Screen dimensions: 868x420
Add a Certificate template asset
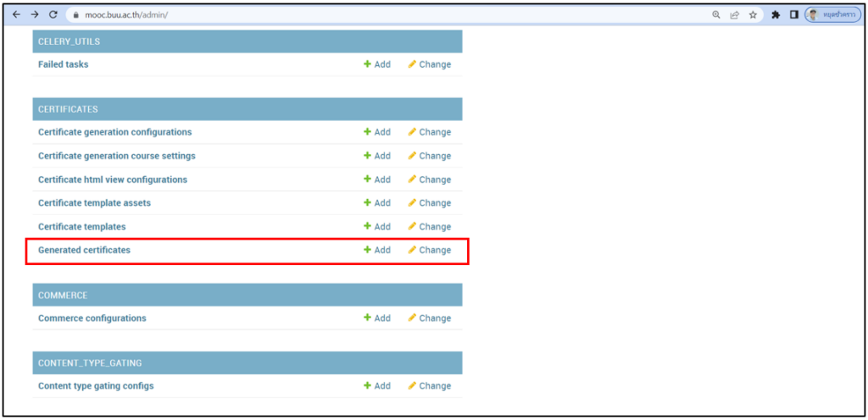pyautogui.click(x=377, y=203)
